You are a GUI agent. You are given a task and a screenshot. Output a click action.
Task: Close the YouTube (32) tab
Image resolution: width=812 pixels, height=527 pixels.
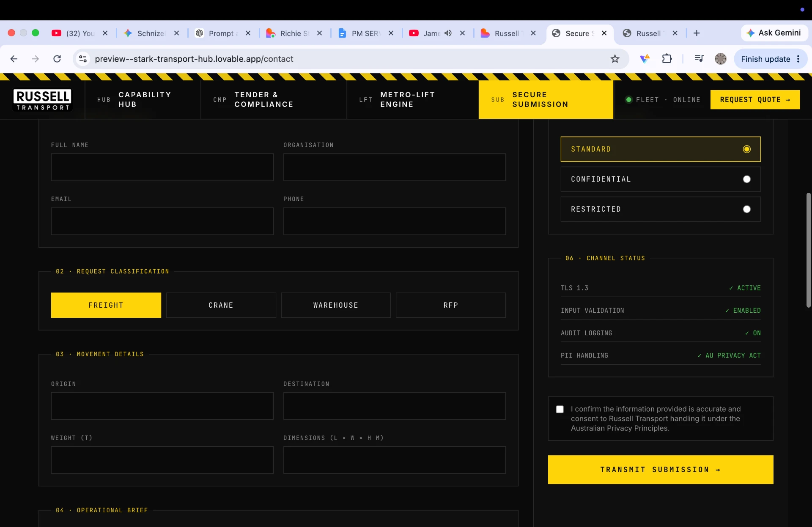(105, 33)
